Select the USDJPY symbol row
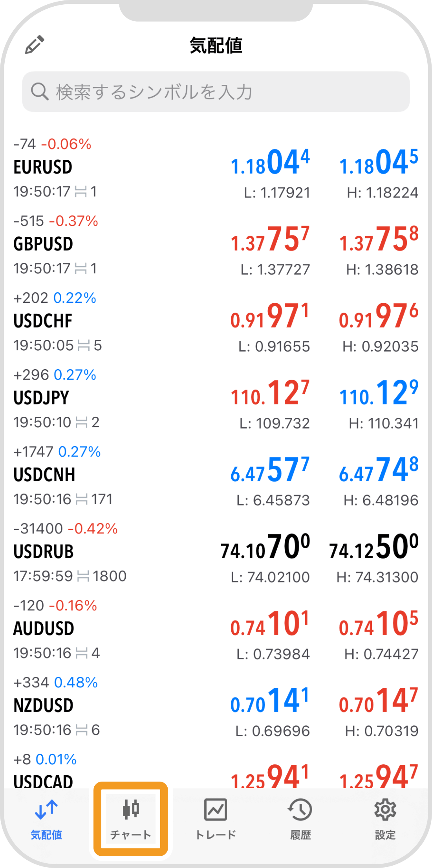This screenshot has height=868, width=432. tap(216, 399)
